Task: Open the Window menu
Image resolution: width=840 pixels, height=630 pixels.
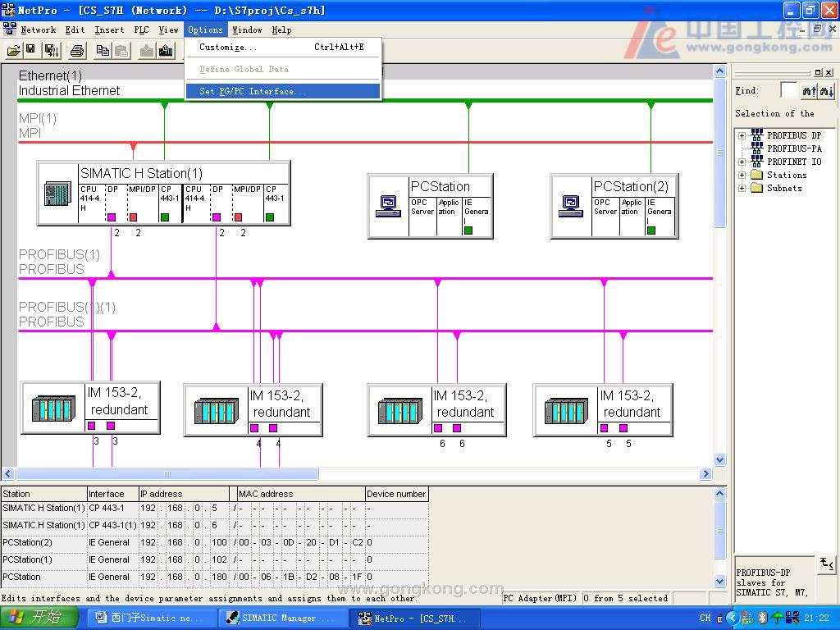Action: pos(247,30)
